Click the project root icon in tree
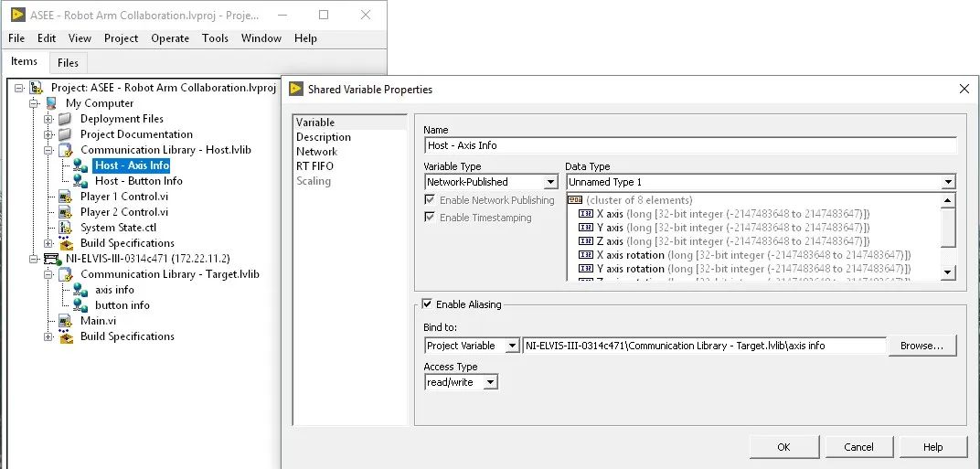 pyautogui.click(x=36, y=88)
